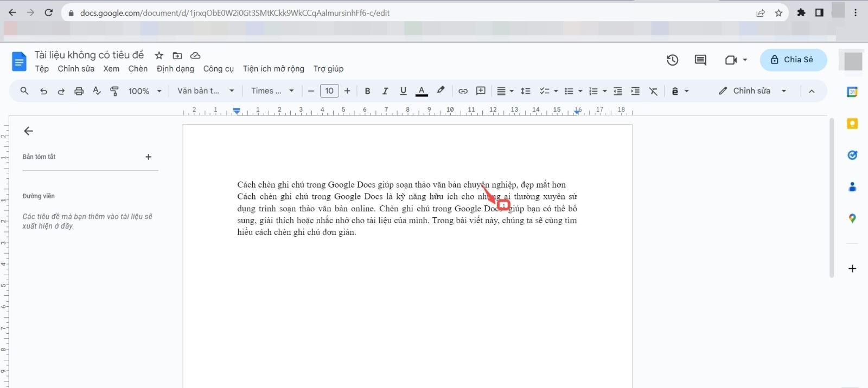Screen dimensions: 868x388
Task: Open Google Tasks side panel
Action: [x=852, y=155]
